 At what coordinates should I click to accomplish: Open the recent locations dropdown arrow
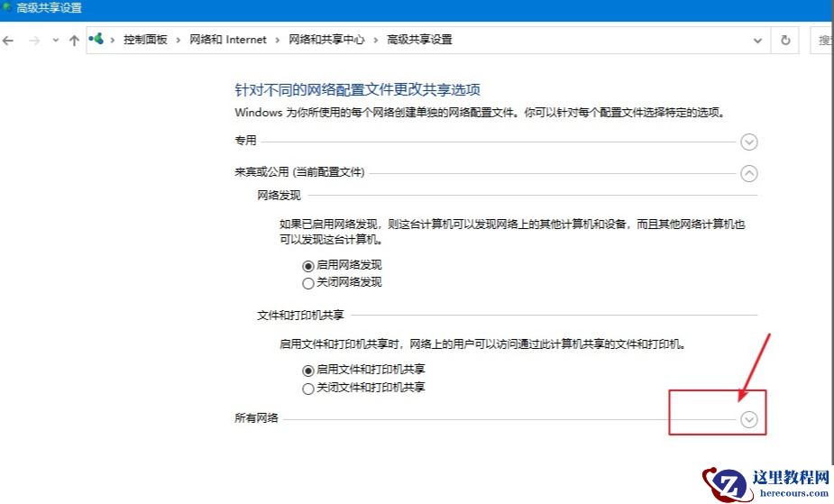point(55,41)
